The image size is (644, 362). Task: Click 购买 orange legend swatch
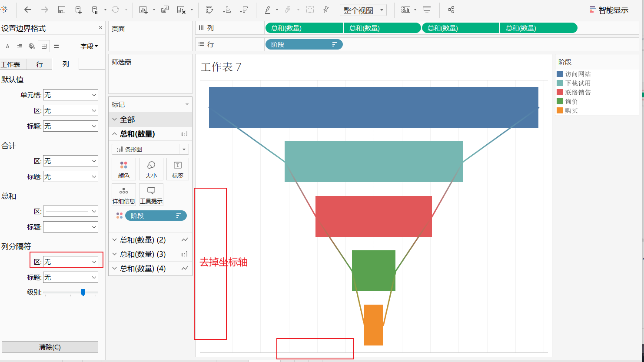560,110
